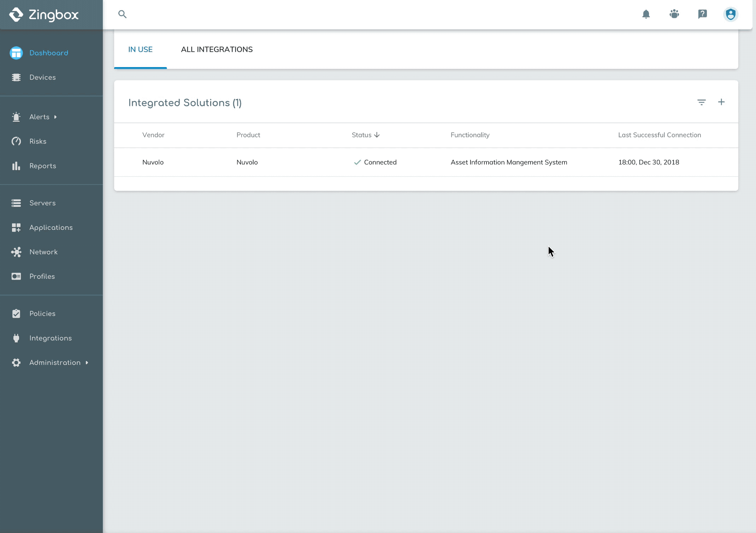Switch to the ALL INTEGRATIONS tab
Screen dimensions: 756x533
click(217, 49)
